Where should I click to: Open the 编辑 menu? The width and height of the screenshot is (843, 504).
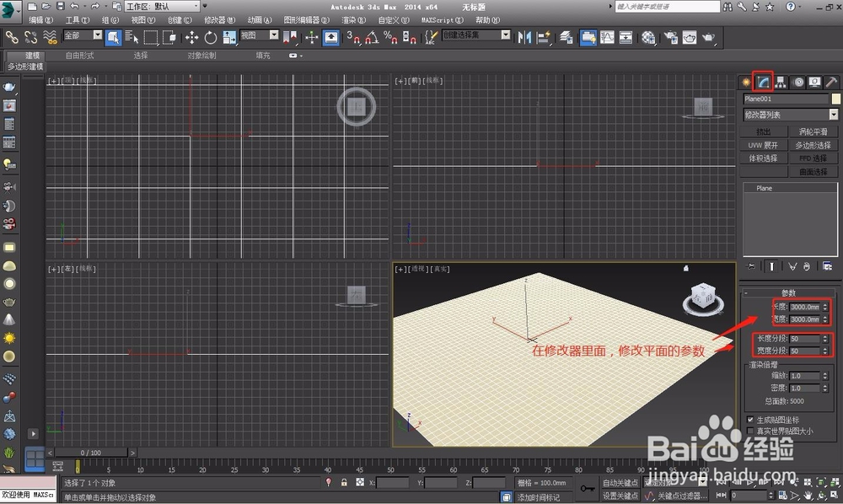pyautogui.click(x=40, y=20)
